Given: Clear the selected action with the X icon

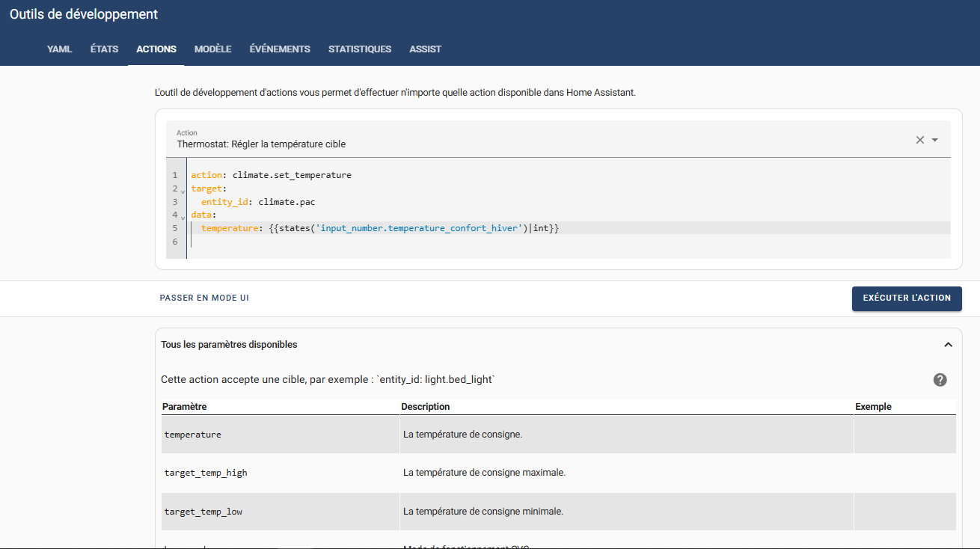Looking at the screenshot, I should [x=920, y=140].
